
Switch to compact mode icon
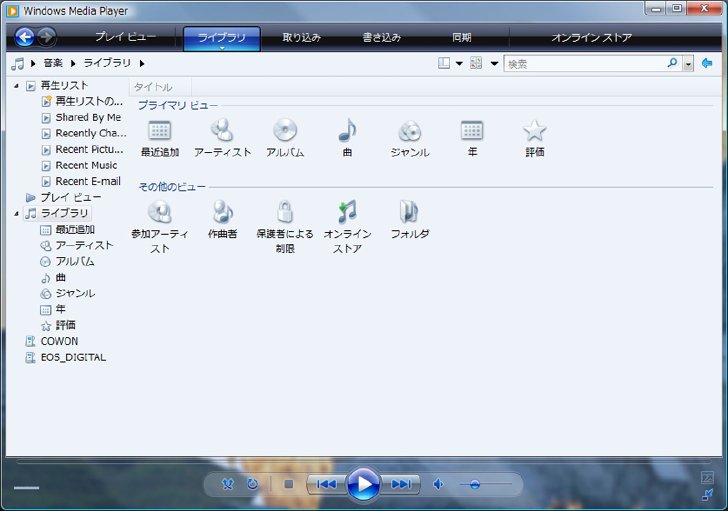[x=707, y=495]
